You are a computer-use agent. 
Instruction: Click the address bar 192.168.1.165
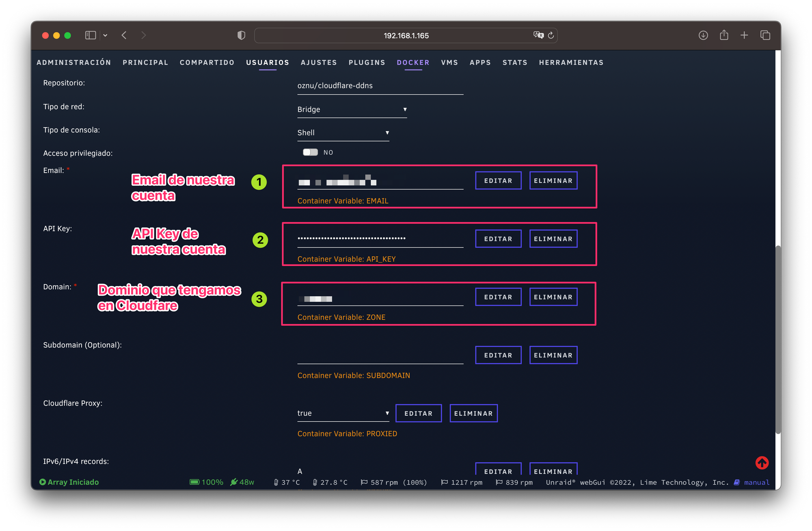point(406,35)
